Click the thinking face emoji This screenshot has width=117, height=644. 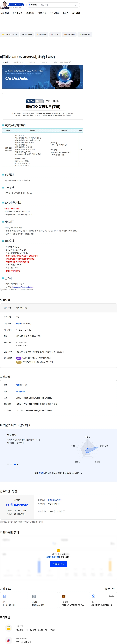tap(58, 551)
